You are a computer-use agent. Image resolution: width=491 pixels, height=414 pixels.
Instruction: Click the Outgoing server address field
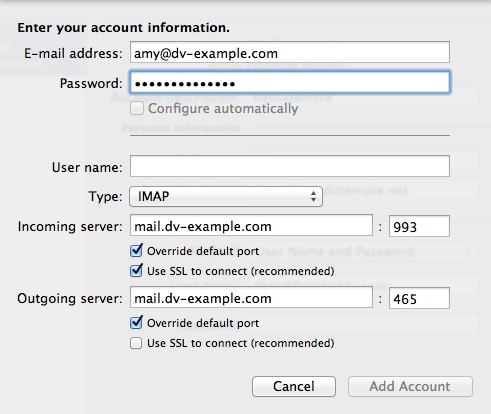pyautogui.click(x=251, y=297)
